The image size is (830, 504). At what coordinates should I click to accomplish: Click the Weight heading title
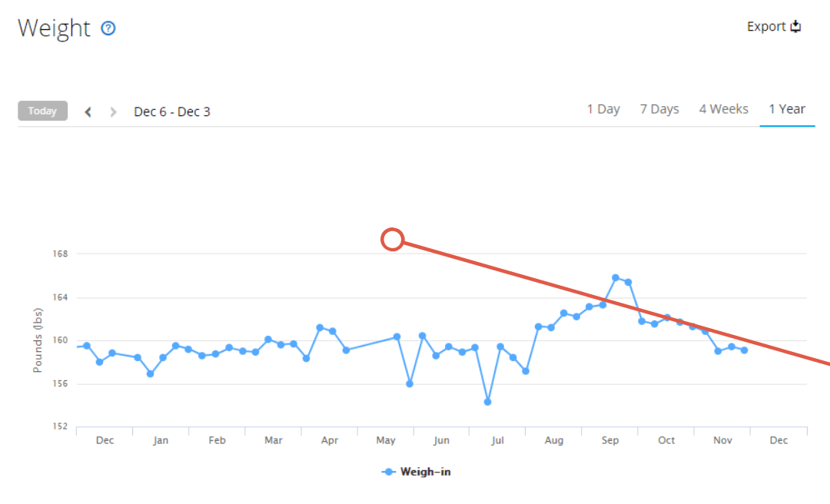coord(54,28)
